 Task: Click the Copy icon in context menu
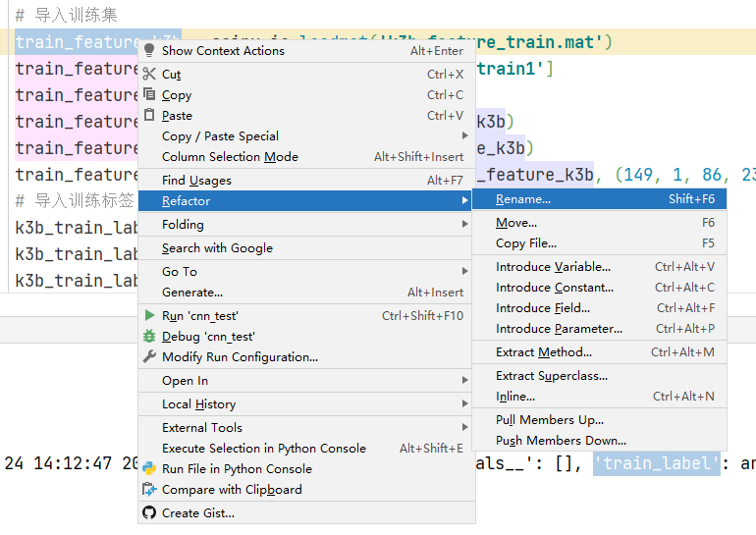pos(149,94)
